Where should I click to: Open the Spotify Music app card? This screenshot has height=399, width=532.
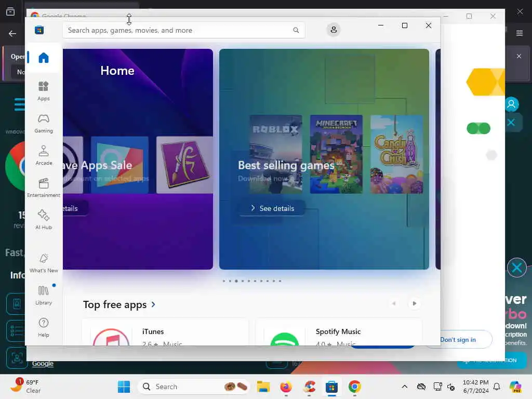click(339, 332)
